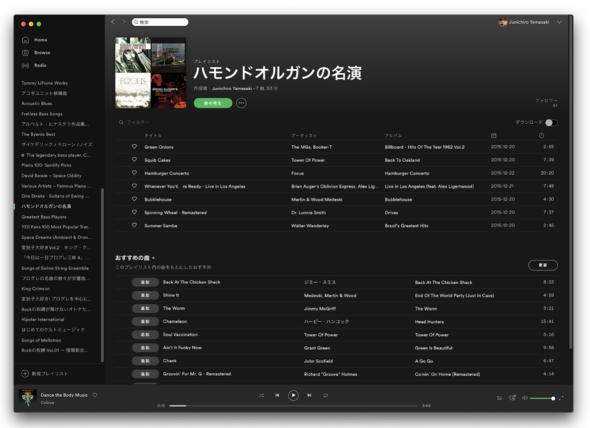Screen dimensions: 590x428
Task: Open the play queue icon
Action: [499, 398]
